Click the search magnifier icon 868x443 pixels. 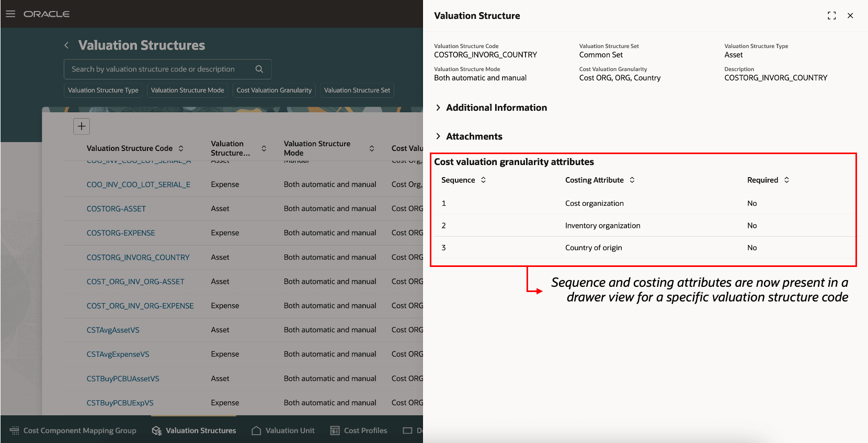click(x=259, y=69)
